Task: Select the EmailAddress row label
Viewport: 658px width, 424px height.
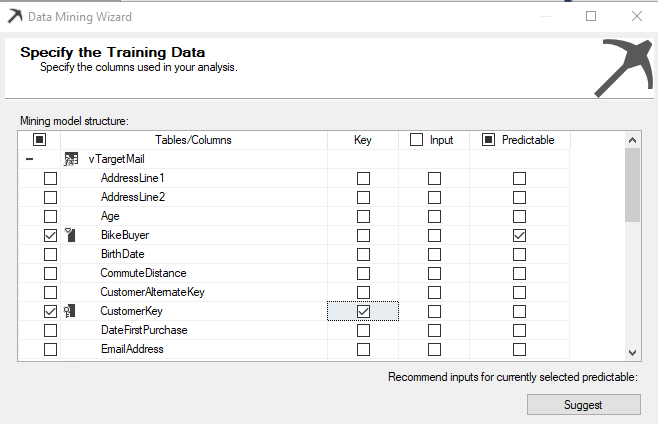Action: click(x=132, y=349)
